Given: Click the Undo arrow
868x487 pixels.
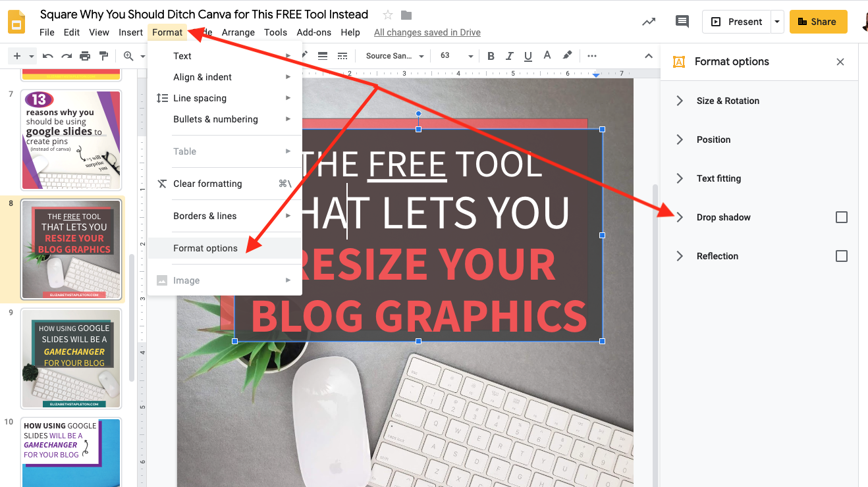Looking at the screenshot, I should tap(48, 56).
